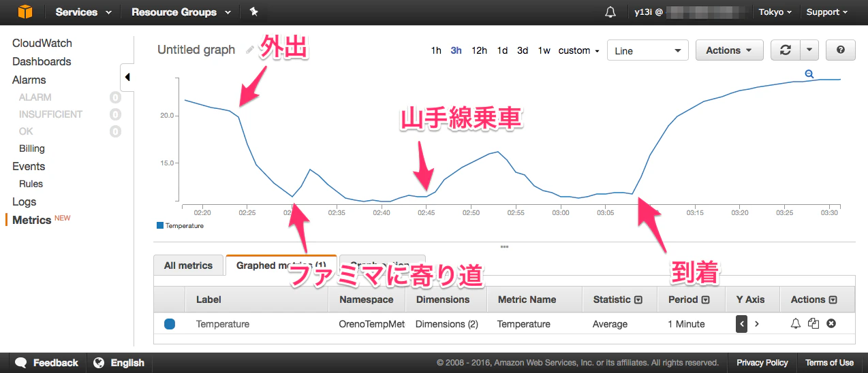Open ALARM state alarms list
Screen dimensions: 868x373
[35, 97]
